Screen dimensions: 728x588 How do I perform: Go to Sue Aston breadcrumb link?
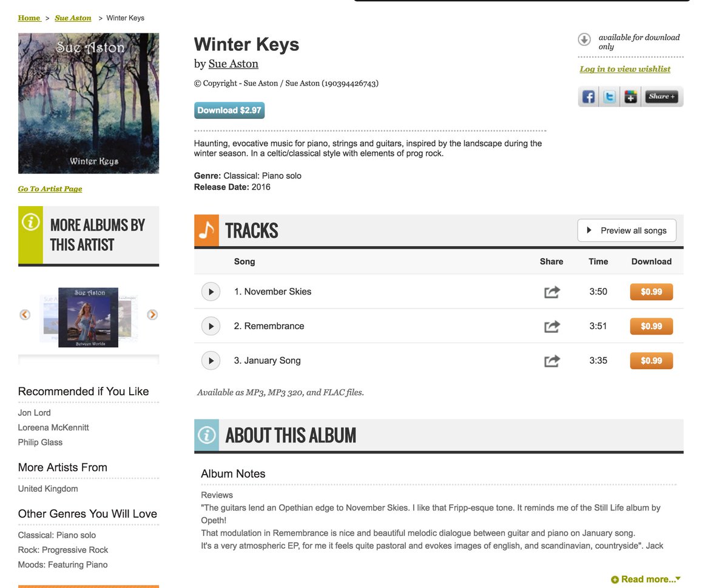pyautogui.click(x=73, y=18)
